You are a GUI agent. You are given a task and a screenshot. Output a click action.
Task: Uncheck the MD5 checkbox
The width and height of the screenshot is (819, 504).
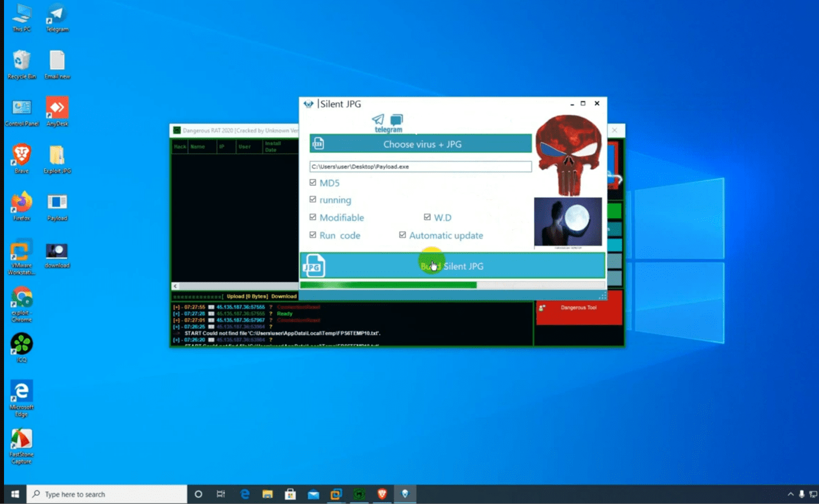click(x=313, y=183)
